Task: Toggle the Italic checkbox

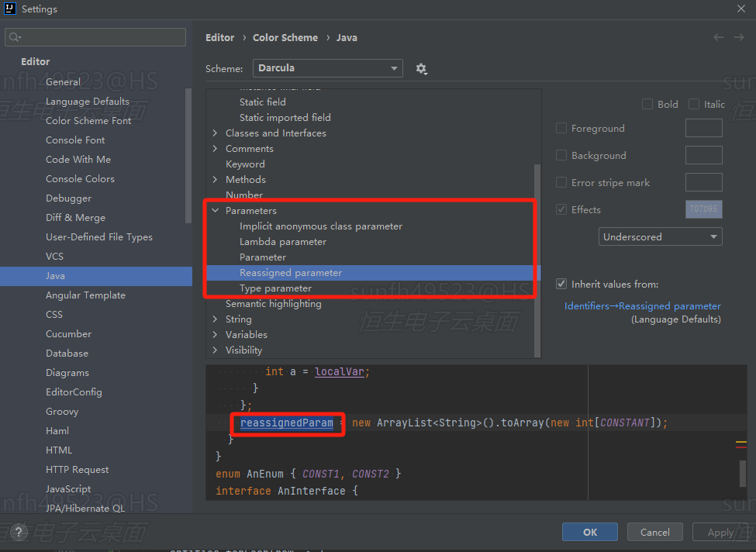Action: pos(694,104)
